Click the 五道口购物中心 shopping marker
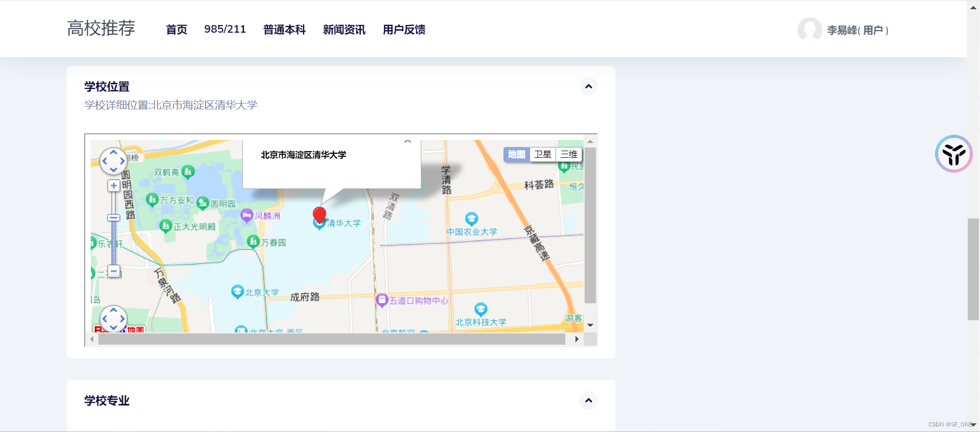The image size is (980, 432). 382,300
